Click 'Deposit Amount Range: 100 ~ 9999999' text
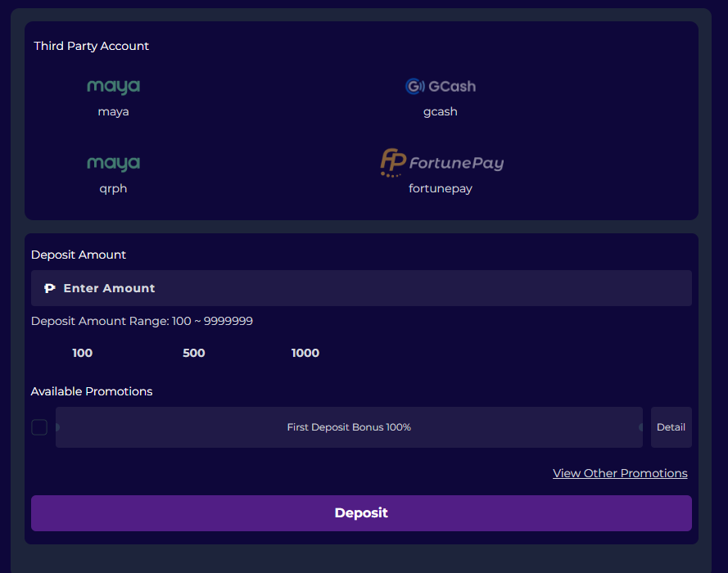 point(142,321)
